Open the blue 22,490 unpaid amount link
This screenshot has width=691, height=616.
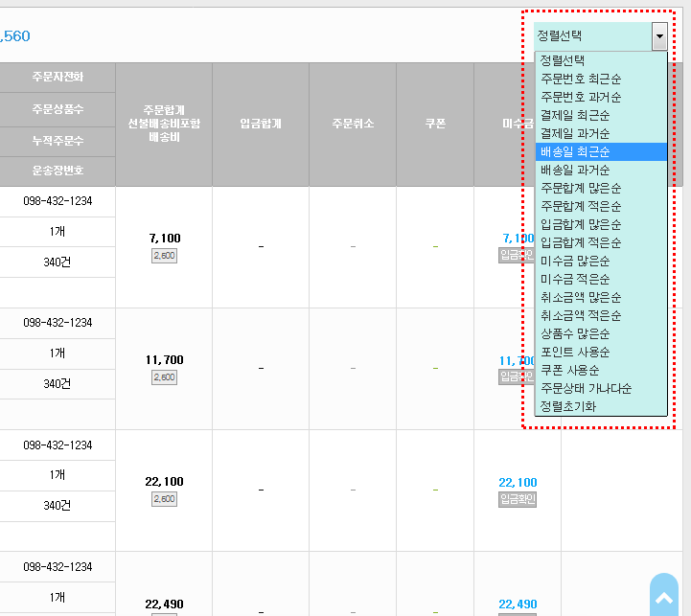(518, 605)
